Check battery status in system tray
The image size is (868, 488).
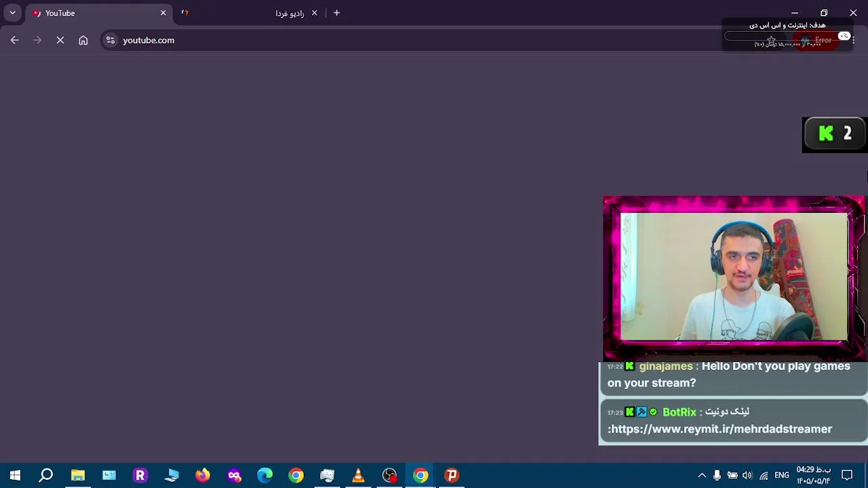click(x=732, y=475)
